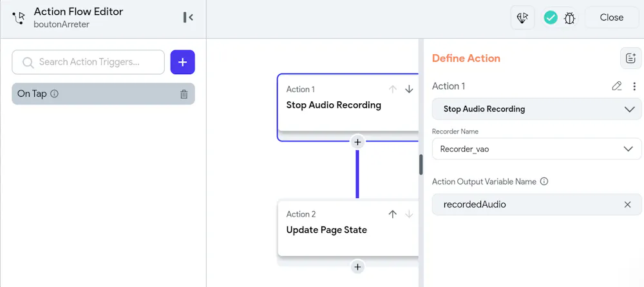Collapse the action triggers side panel
Viewport: 644px width, 287px height.
click(188, 17)
